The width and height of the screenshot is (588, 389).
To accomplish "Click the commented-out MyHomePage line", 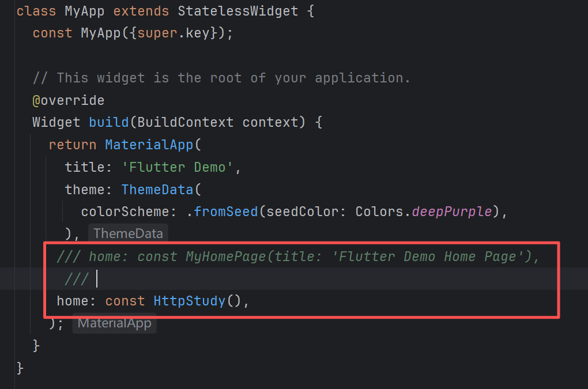I will 297,256.
